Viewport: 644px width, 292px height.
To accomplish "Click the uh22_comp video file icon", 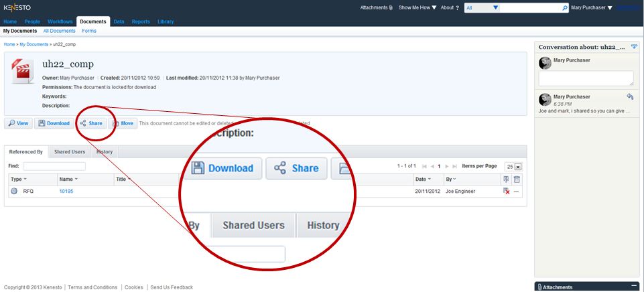I will tap(23, 72).
